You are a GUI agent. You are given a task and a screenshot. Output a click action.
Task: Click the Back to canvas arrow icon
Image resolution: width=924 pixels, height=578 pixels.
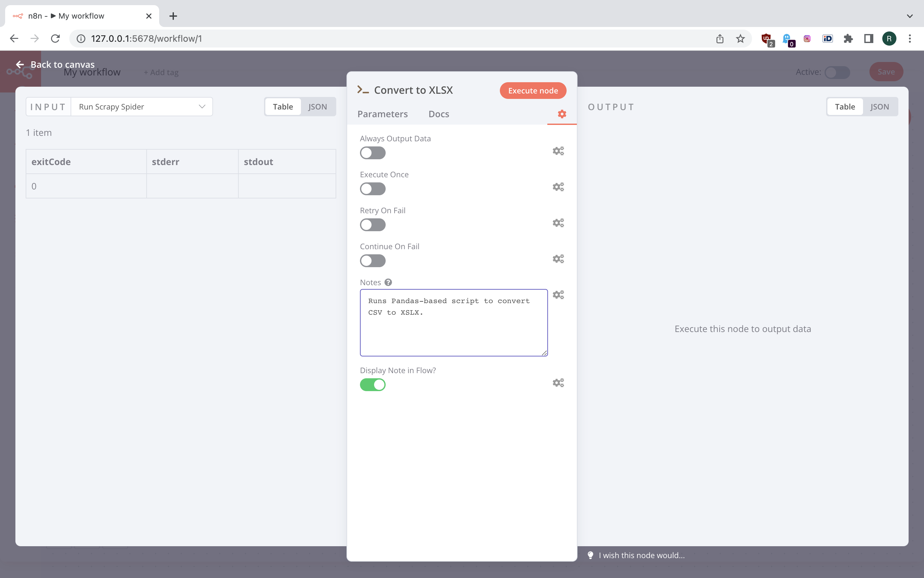[20, 65]
